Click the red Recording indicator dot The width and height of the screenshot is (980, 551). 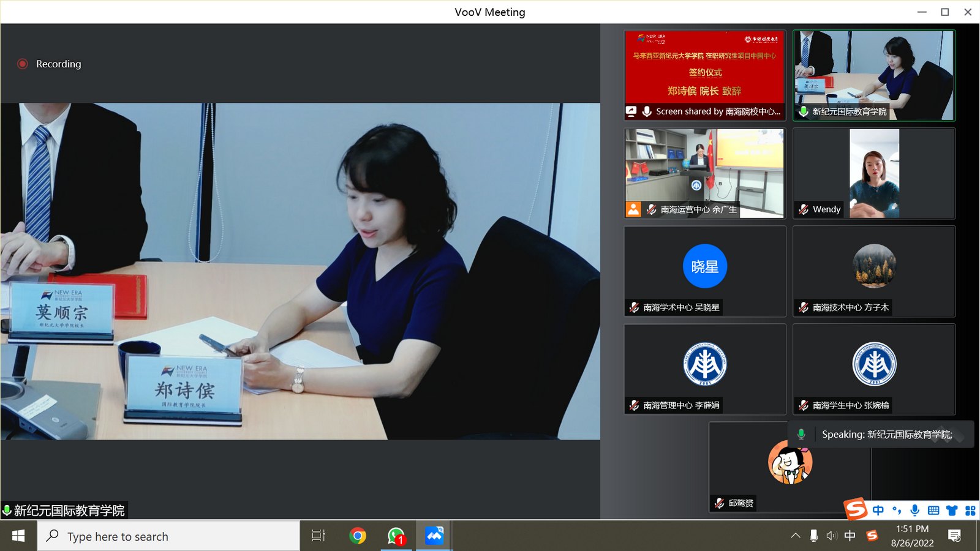pos(23,64)
